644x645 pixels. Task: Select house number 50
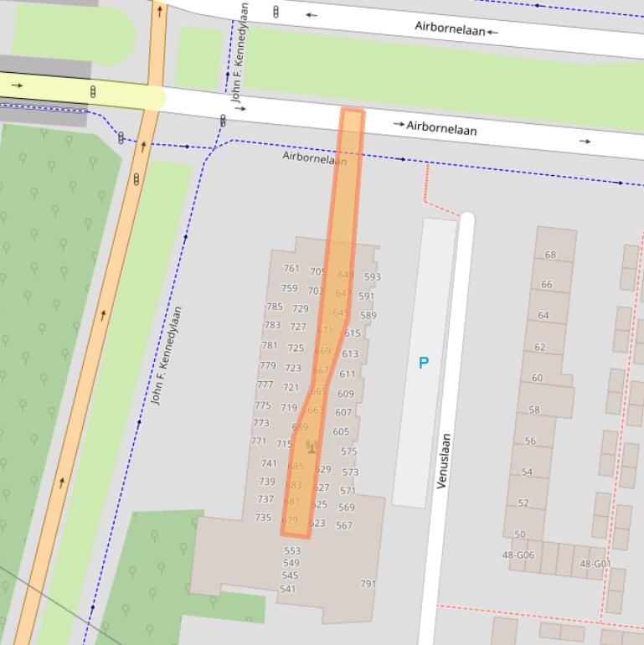[x=520, y=534]
